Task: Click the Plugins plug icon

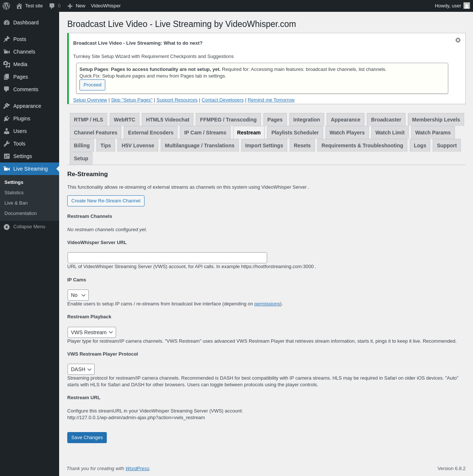Action: (x=7, y=119)
